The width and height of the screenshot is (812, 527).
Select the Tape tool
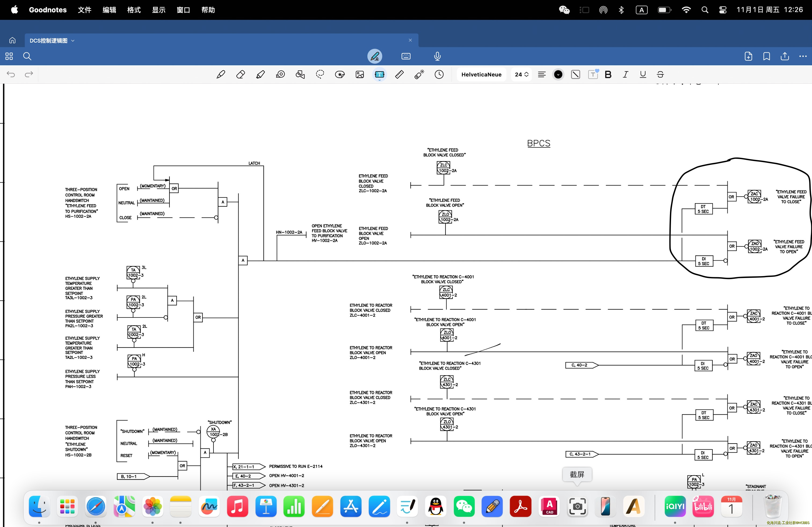[280, 74]
